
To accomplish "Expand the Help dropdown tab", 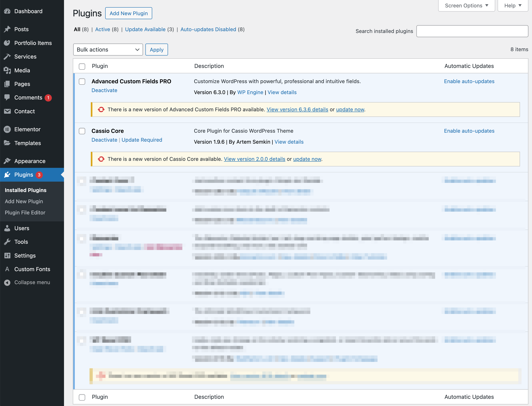I will 512,6.
